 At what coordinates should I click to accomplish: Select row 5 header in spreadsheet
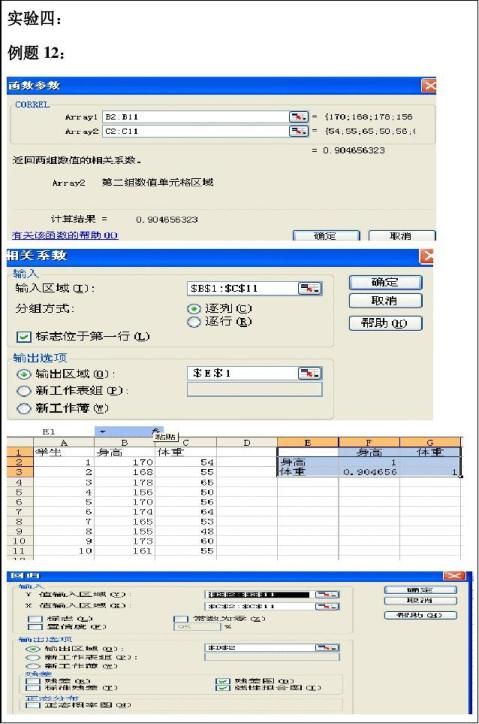point(19,492)
